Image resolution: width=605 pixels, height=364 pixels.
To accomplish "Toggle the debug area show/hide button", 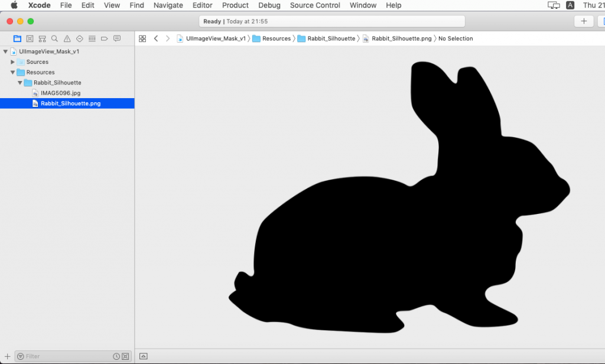I will 143,356.
